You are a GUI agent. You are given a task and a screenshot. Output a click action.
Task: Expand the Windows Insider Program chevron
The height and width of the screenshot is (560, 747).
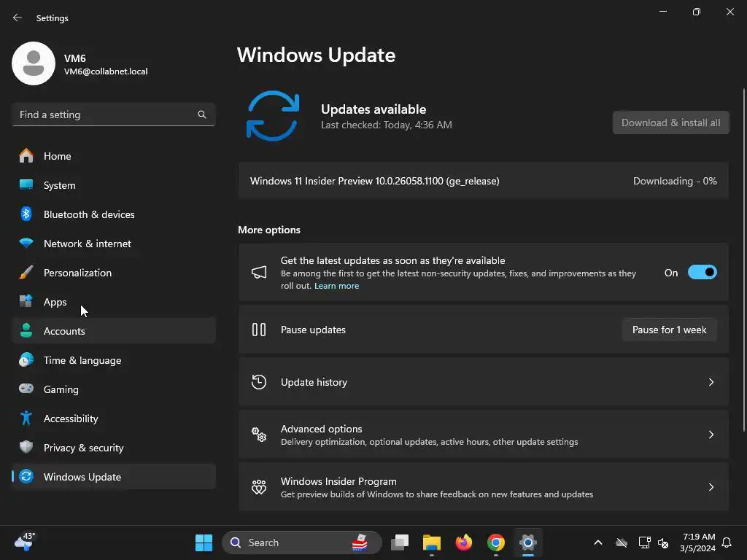(711, 486)
